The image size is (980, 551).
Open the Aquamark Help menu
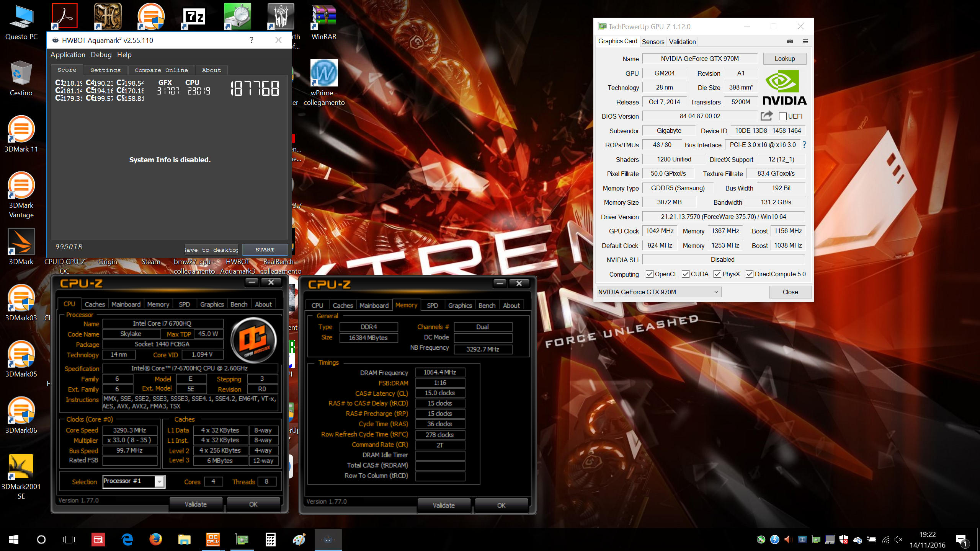(x=124, y=55)
